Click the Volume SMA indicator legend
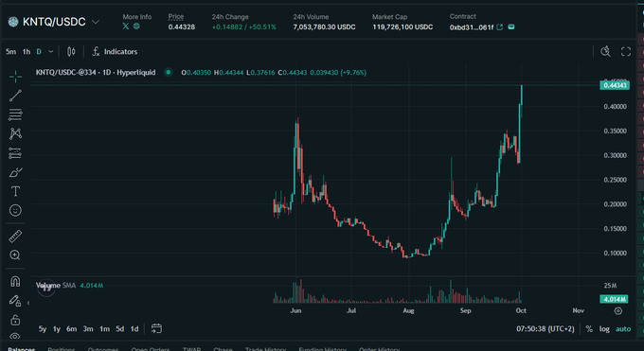Screen dimensions: 644x351 (x=69, y=286)
